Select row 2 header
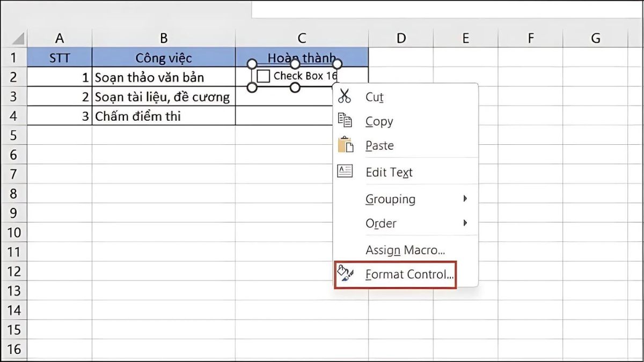This screenshot has height=362, width=644. [x=13, y=77]
